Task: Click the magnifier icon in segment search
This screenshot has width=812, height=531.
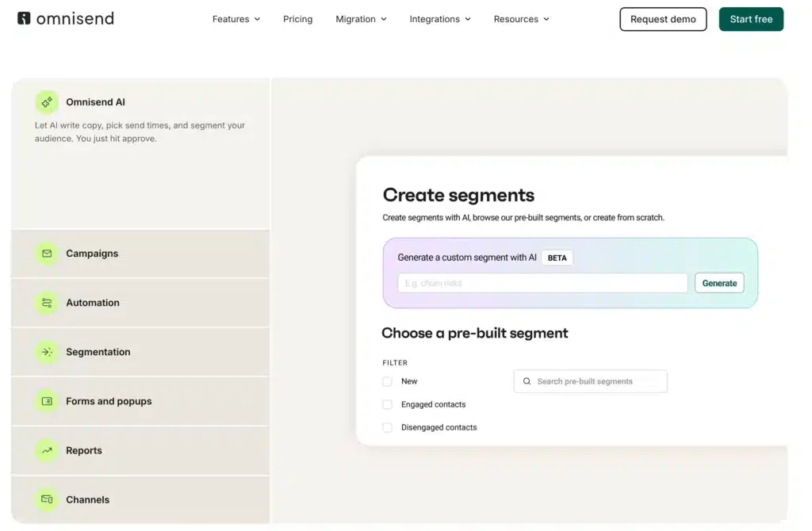Action: tap(527, 381)
